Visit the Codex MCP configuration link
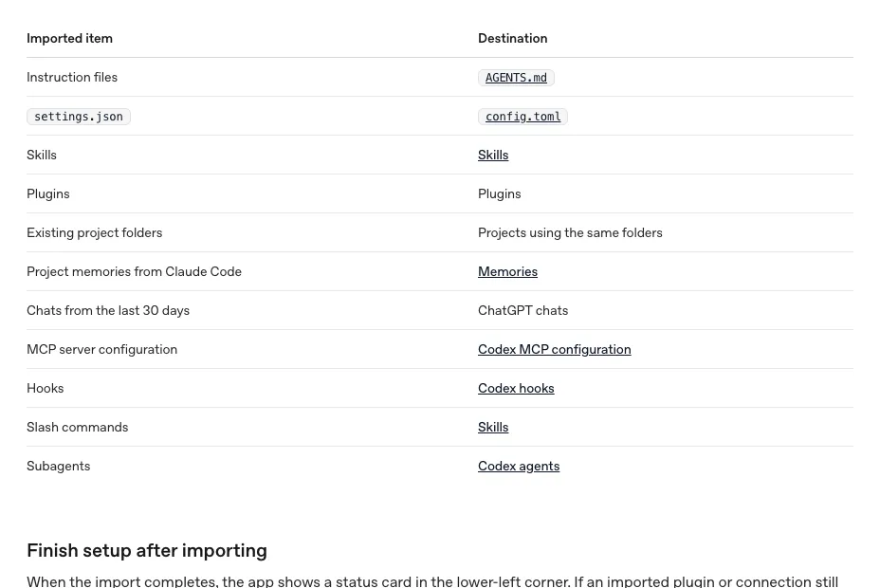880x588 pixels. pos(554,350)
